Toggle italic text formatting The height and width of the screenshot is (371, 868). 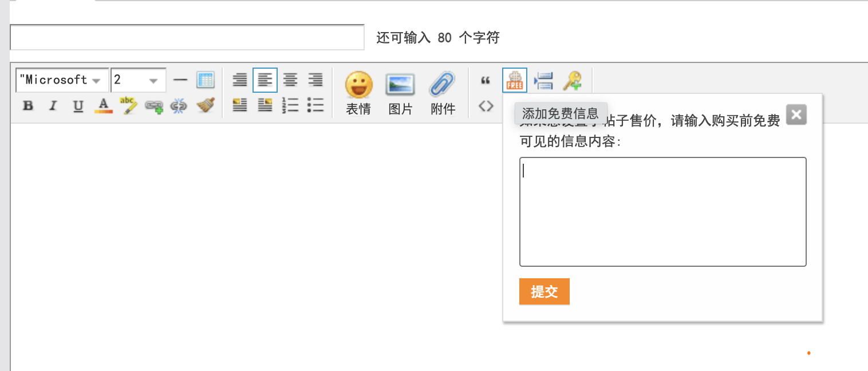pos(53,105)
